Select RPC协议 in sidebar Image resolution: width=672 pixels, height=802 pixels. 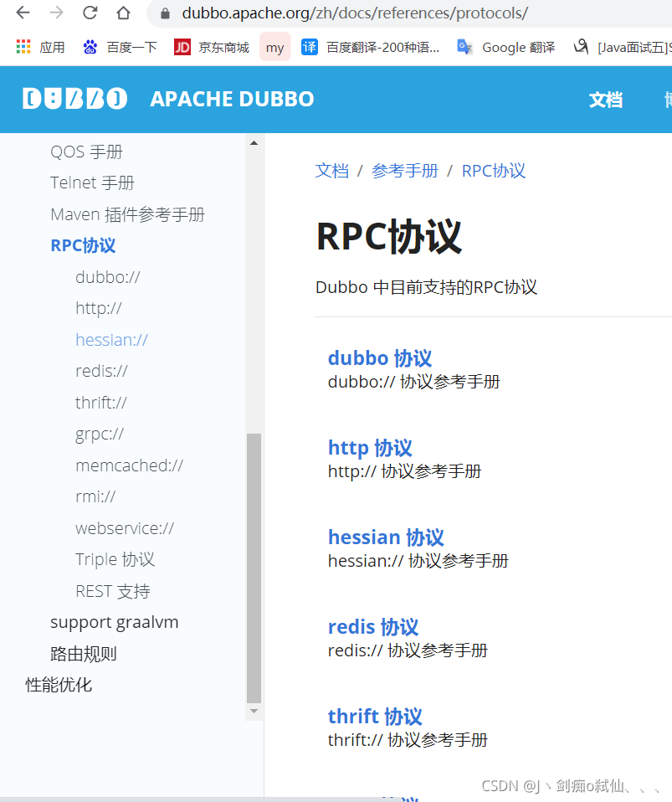pyautogui.click(x=83, y=245)
